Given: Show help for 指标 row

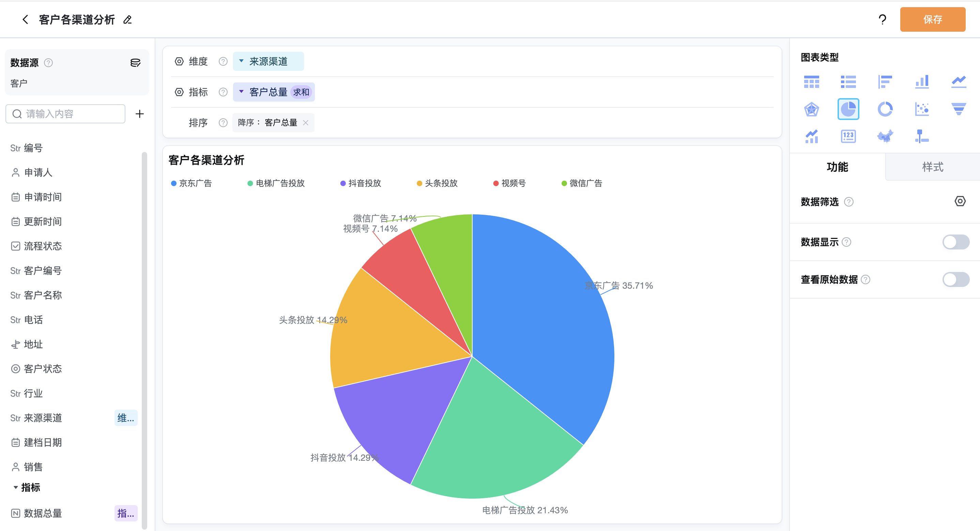Looking at the screenshot, I should tap(223, 92).
